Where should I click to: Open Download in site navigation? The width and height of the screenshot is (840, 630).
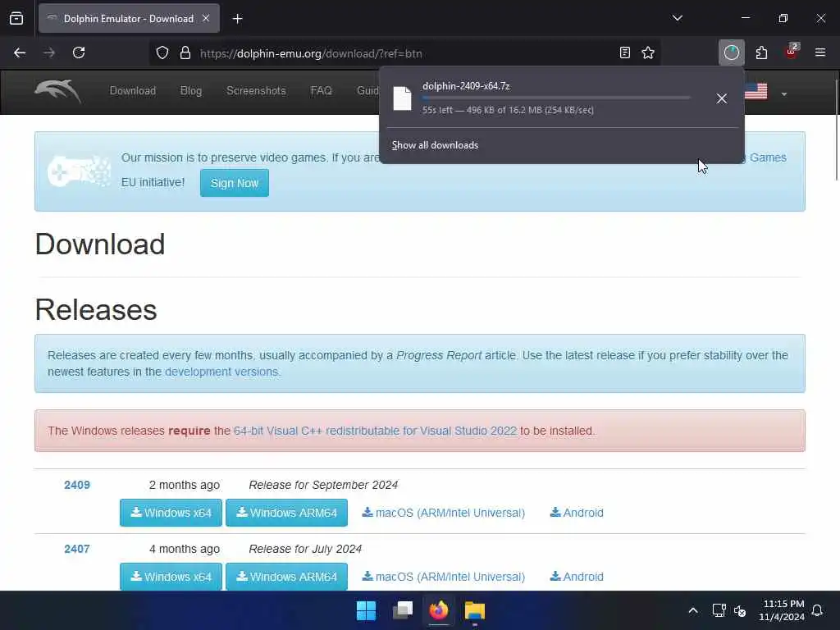pos(133,90)
